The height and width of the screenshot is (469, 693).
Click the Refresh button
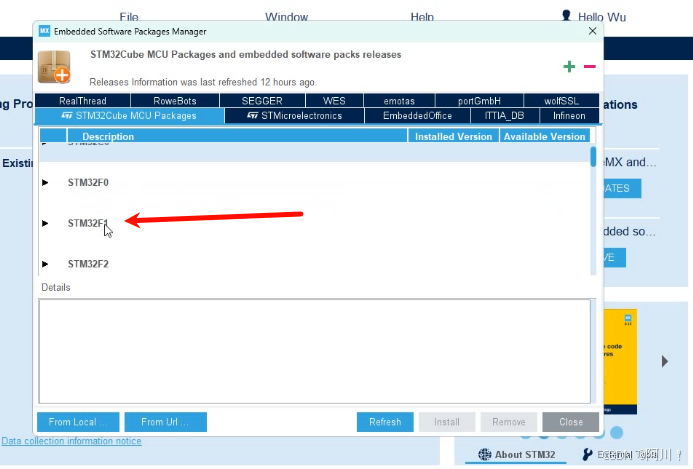pyautogui.click(x=385, y=422)
